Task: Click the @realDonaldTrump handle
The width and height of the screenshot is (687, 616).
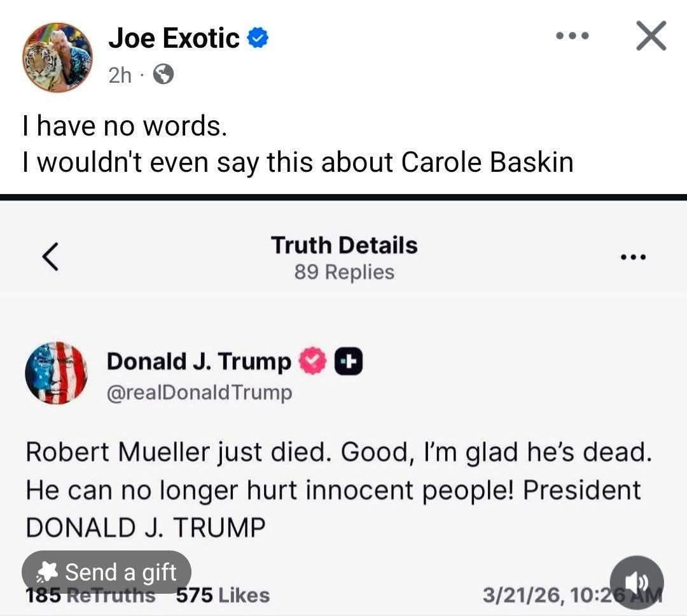Action: pos(199,393)
